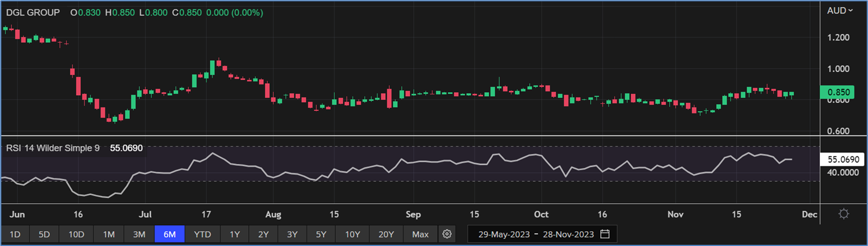Click the DGL GROUP symbol label
The image size is (868, 246).
33,12
